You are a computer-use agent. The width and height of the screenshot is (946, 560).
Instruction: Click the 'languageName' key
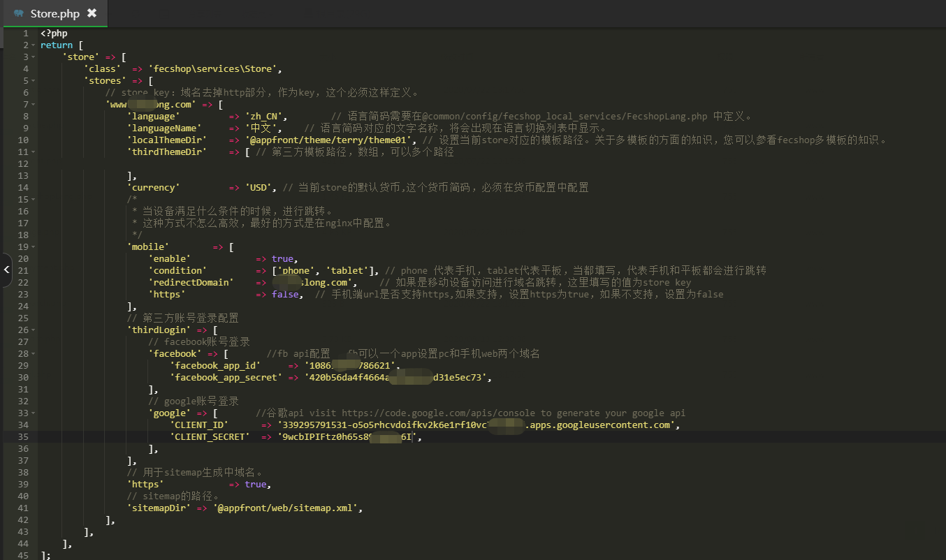pyautogui.click(x=165, y=128)
